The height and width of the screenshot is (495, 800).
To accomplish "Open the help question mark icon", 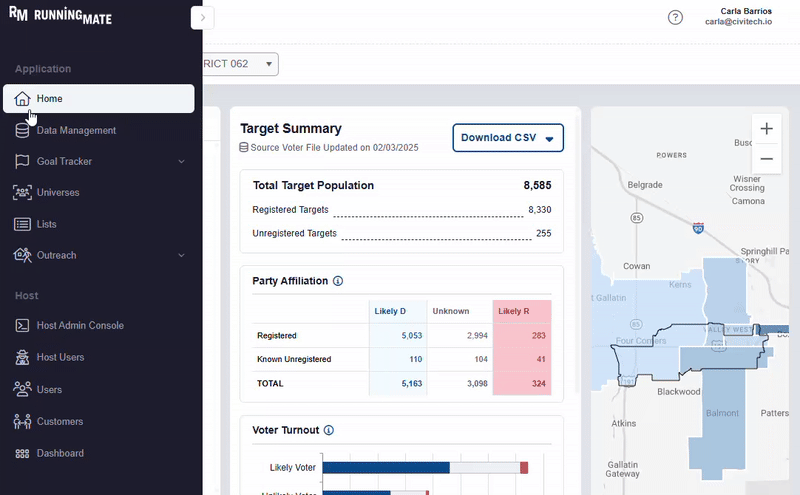I will tap(675, 17).
